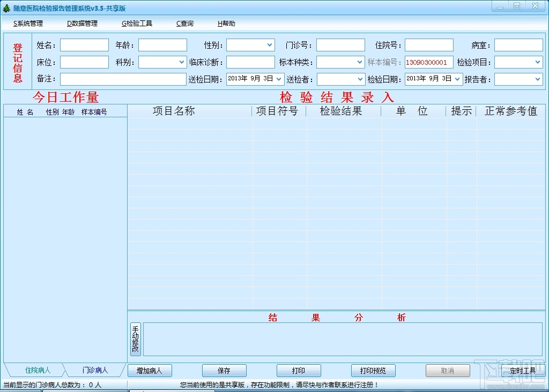This screenshot has height=392, width=549.
Task: Click the 保存 button
Action: pyautogui.click(x=224, y=371)
